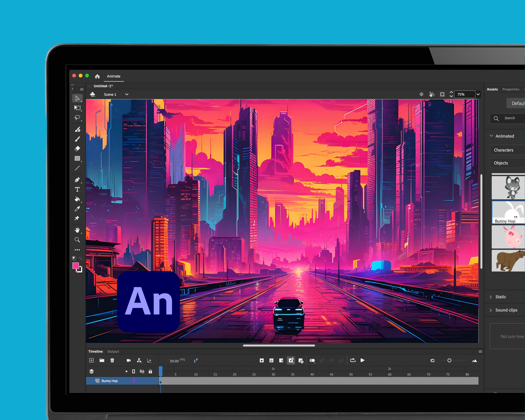Toggle hide all layers eye icon
This screenshot has height=420, width=525.
(x=142, y=372)
